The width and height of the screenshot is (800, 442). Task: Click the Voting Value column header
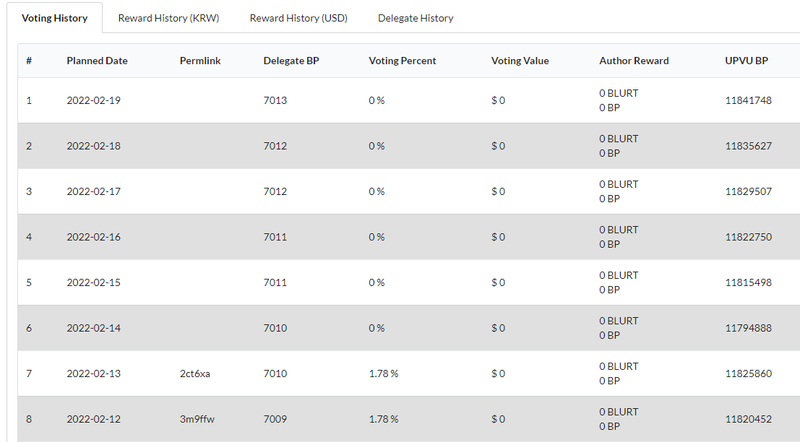point(520,61)
